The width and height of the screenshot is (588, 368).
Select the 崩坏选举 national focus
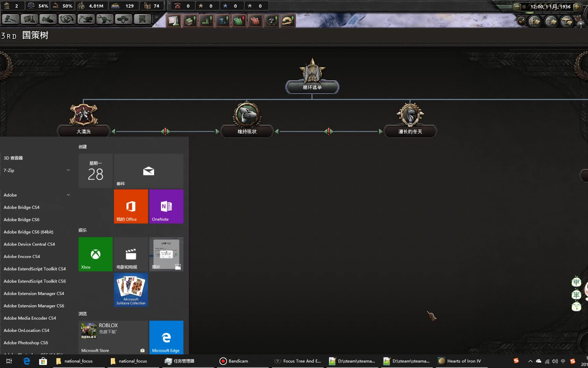click(312, 87)
